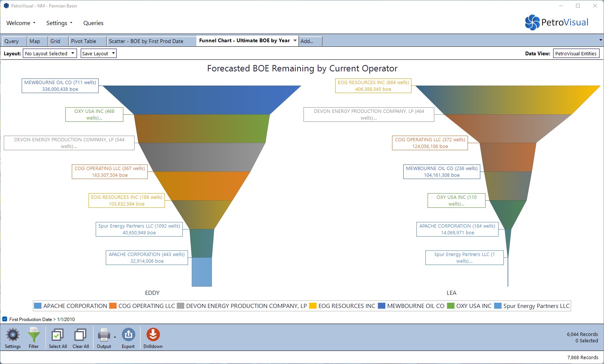Click the Output printer icon

pos(104,335)
